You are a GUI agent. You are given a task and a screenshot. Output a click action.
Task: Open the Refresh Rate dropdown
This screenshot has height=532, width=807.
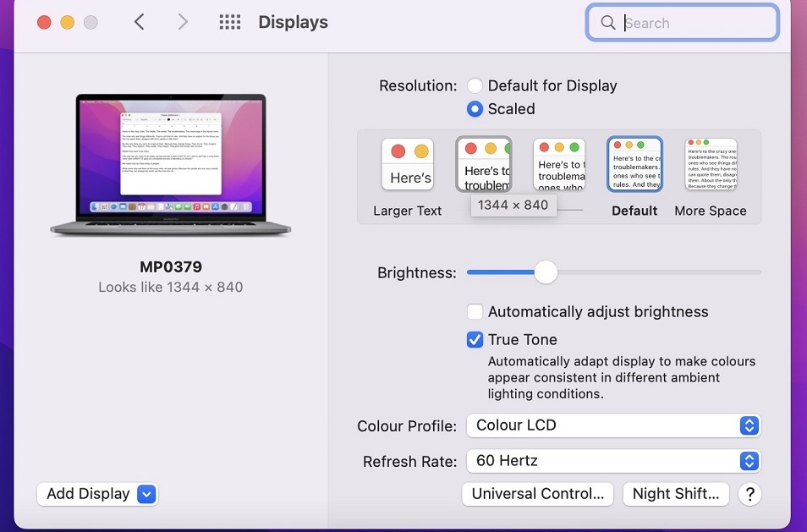tap(613, 461)
